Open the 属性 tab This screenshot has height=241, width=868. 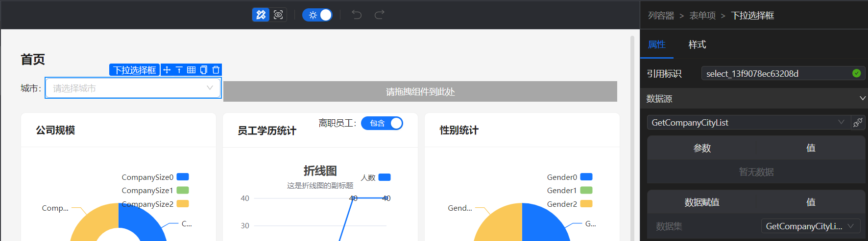click(657, 44)
